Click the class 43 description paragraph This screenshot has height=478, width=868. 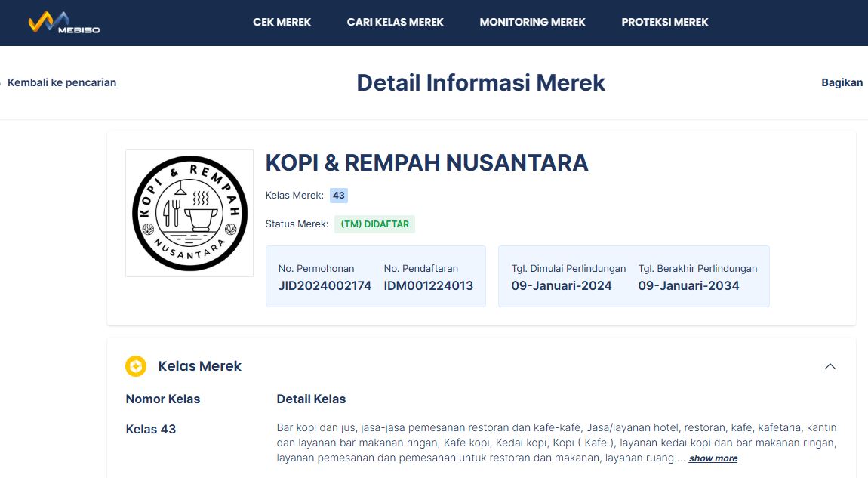556,443
